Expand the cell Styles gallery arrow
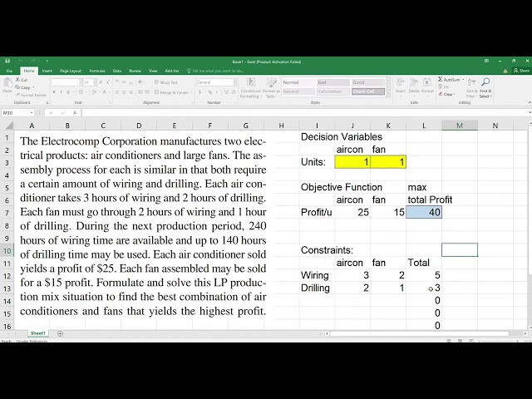Viewport: 532px width, 399px height. pos(388,94)
